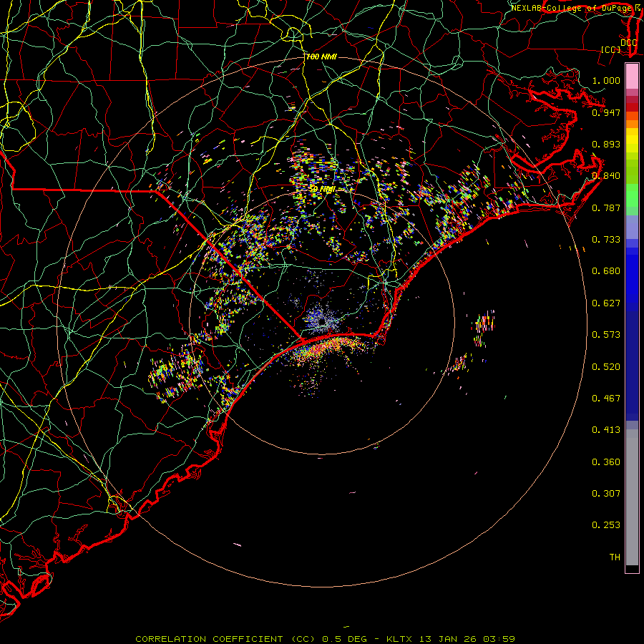This screenshot has width=644, height=644.
Task: Select the 0.680 scale value
Action: pos(606,271)
